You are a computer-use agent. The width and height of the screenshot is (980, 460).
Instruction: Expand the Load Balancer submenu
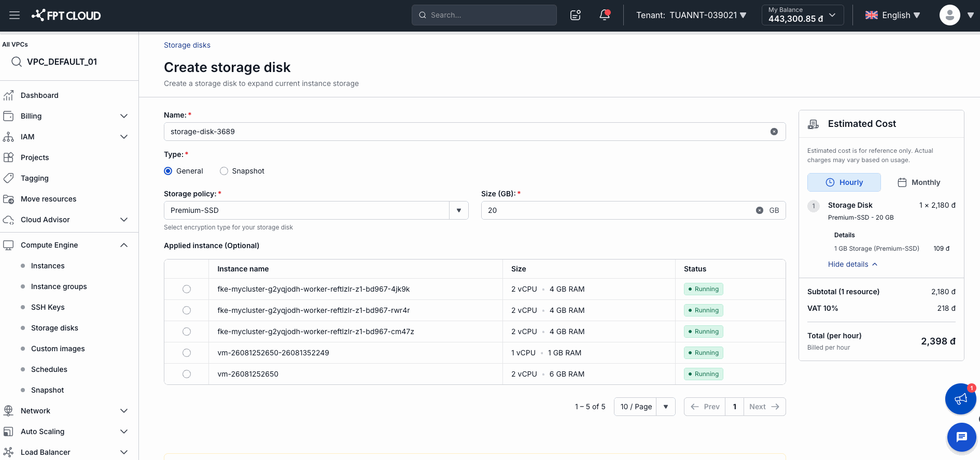pyautogui.click(x=124, y=452)
